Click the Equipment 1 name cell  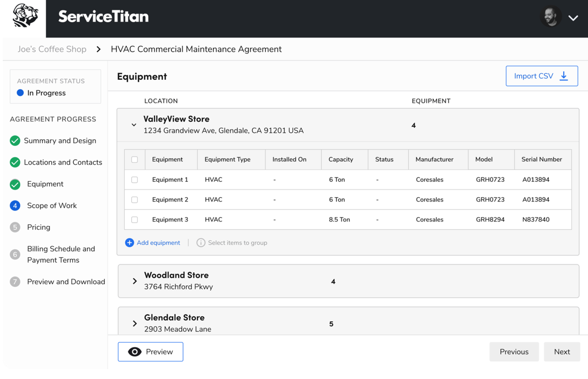[x=170, y=180]
